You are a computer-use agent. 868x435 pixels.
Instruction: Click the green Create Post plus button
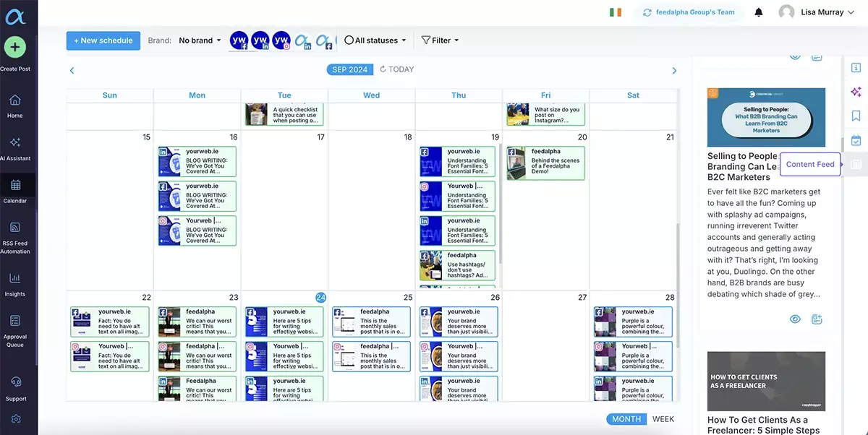tap(15, 48)
